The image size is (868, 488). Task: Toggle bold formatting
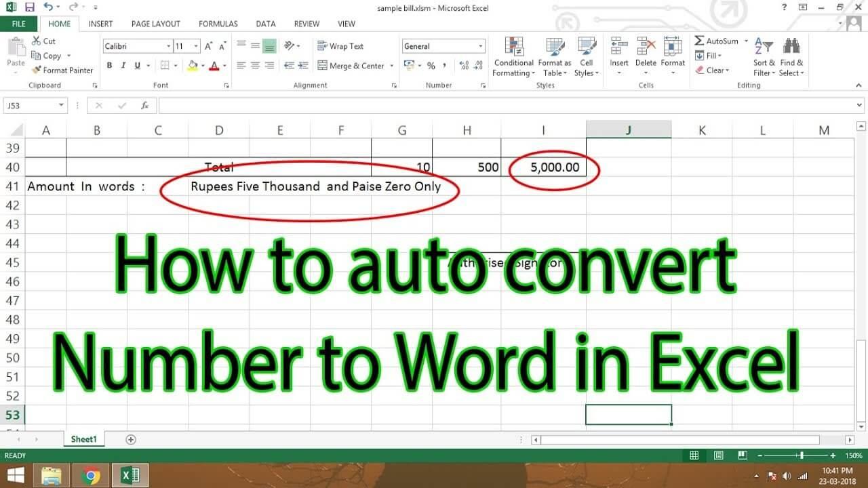tap(109, 65)
